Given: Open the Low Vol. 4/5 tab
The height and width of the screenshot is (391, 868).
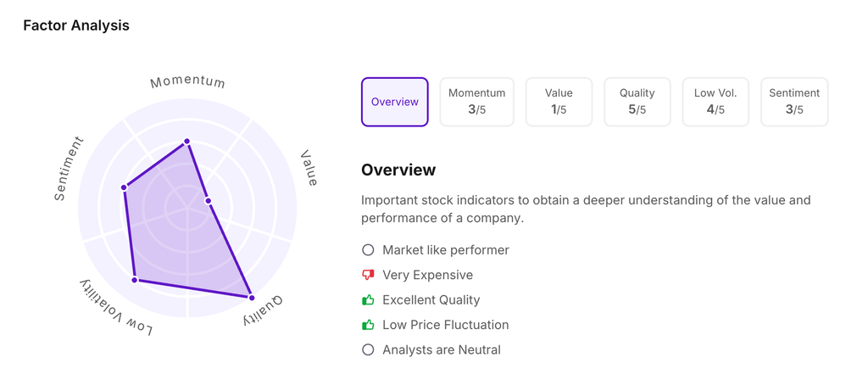Looking at the screenshot, I should click(715, 102).
